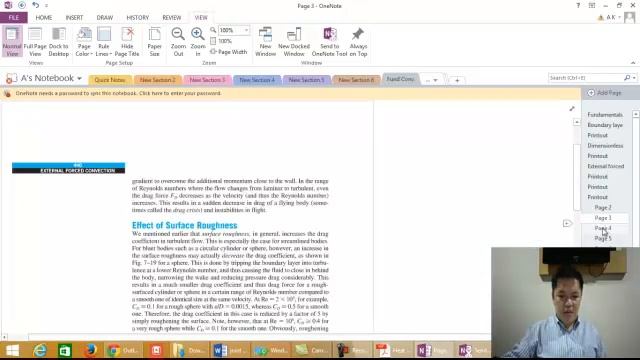Open the FILE tab
This screenshot has height=360, width=640.
pos(14,18)
